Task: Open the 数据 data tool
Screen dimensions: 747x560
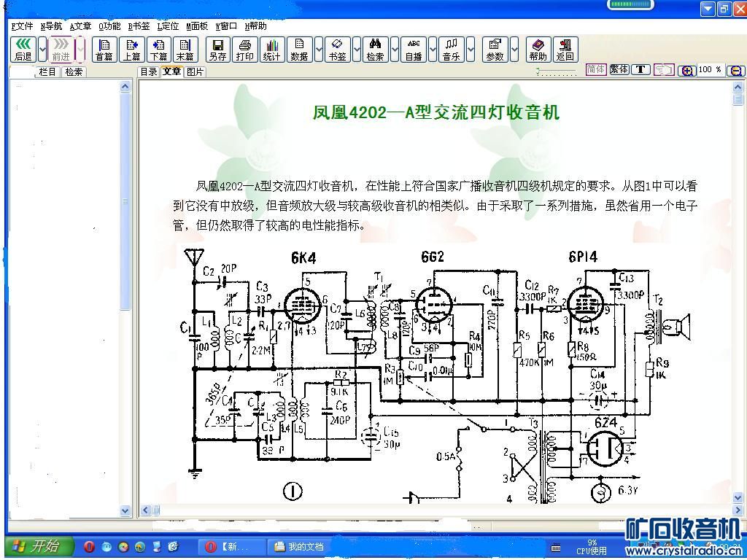Action: 300,50
